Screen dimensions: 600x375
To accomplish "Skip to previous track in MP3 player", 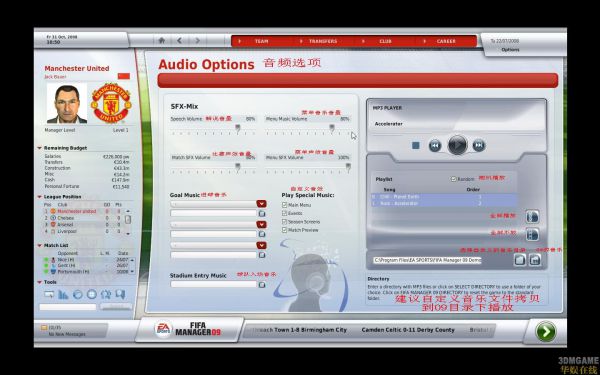I will coord(435,145).
